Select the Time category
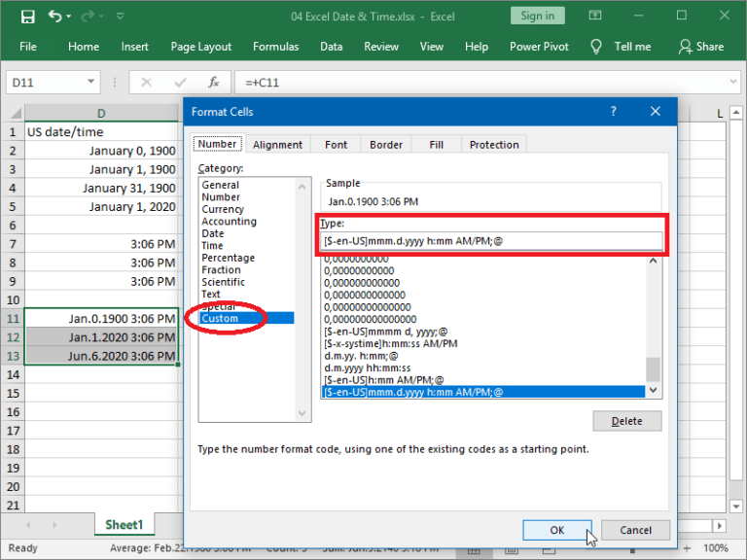This screenshot has width=747, height=560. tap(212, 246)
